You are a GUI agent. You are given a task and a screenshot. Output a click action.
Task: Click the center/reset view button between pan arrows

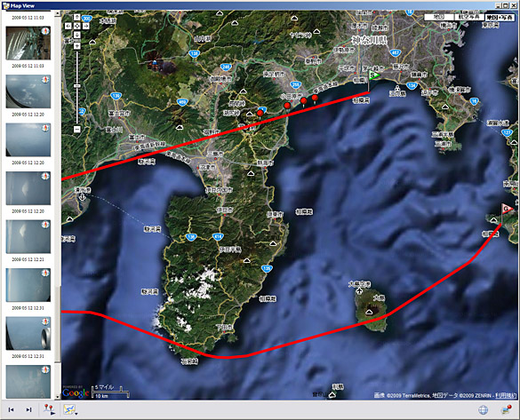tap(77, 26)
